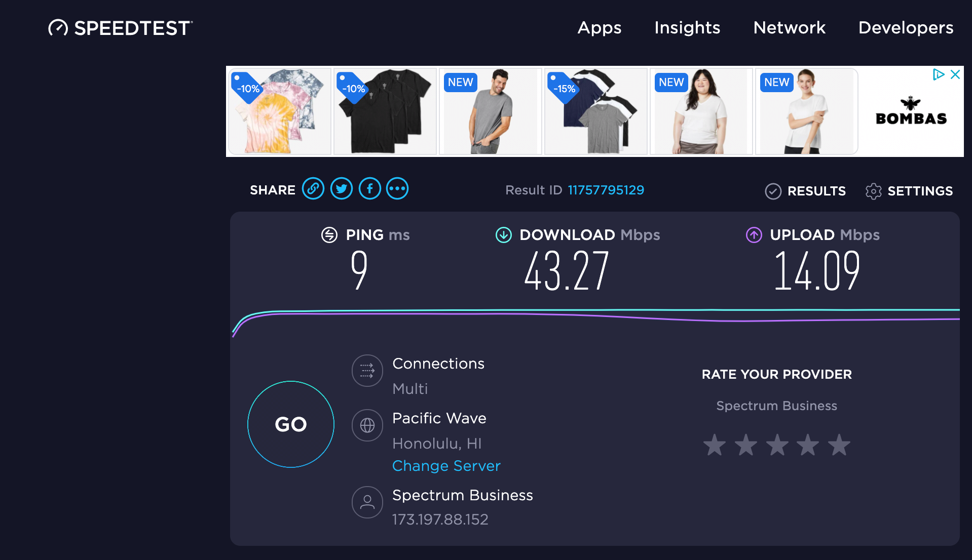972x560 pixels.
Task: Open the Apps navigation item
Action: [599, 28]
